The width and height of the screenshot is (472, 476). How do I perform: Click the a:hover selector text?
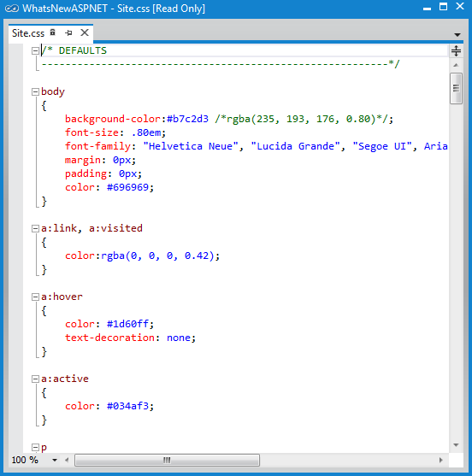(x=62, y=297)
